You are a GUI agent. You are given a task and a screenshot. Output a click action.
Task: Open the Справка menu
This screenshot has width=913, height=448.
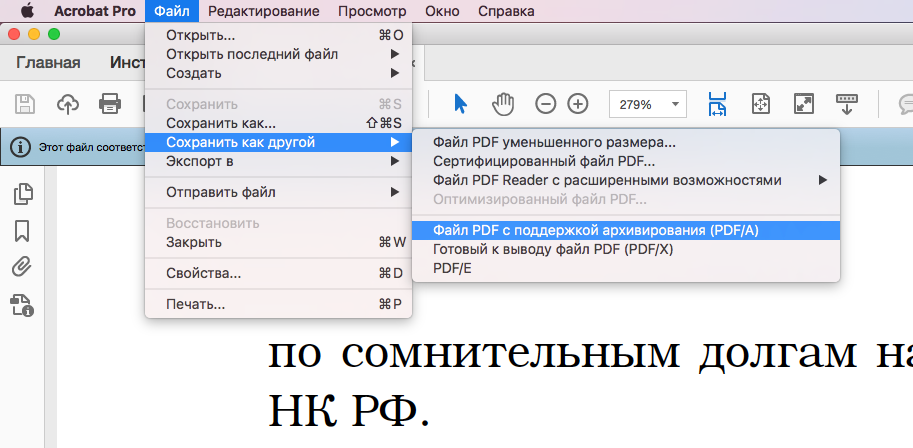point(506,10)
